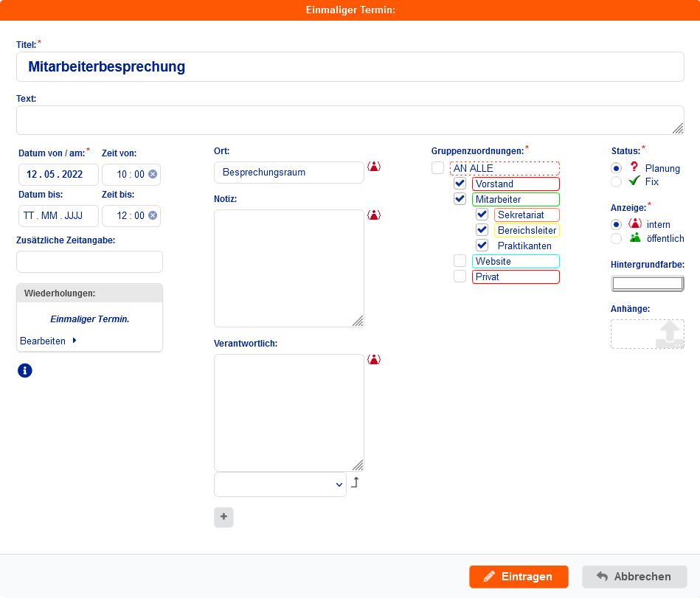Screen dimensions: 700x598
Task: Open the Verantwortlich person dropdown
Action: (280, 484)
